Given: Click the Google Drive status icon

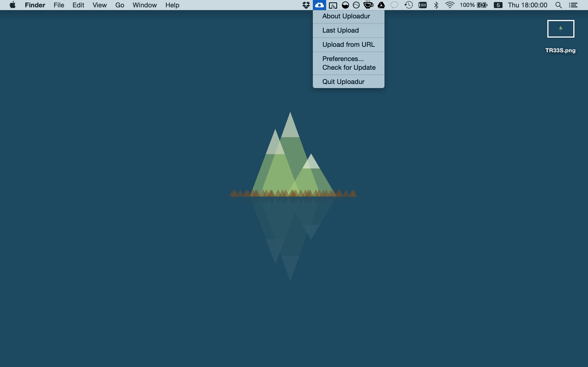Looking at the screenshot, I should [381, 5].
